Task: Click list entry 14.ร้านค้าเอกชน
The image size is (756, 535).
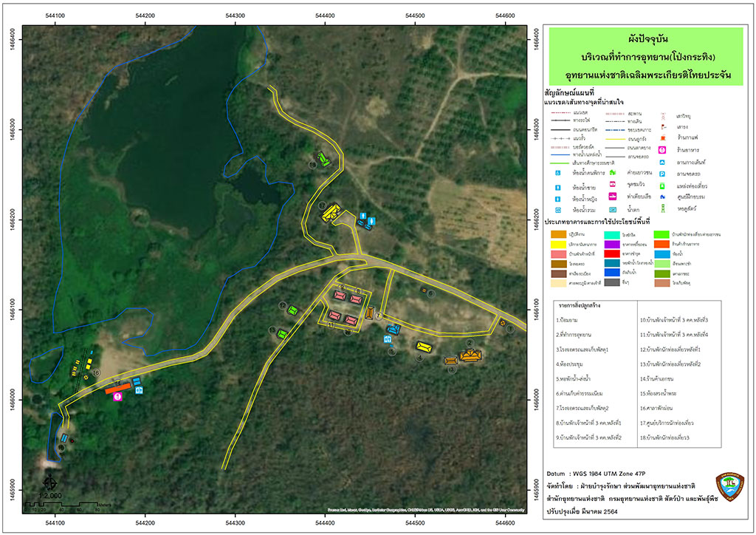Action: (x=656, y=378)
